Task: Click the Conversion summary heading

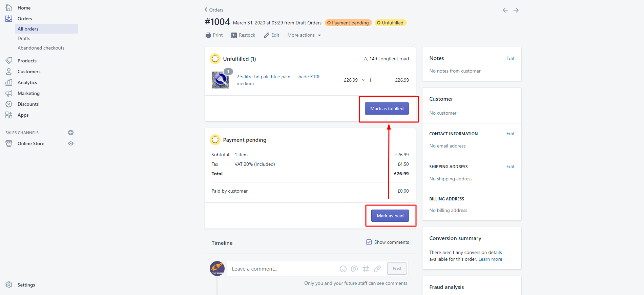Action: [x=455, y=238]
